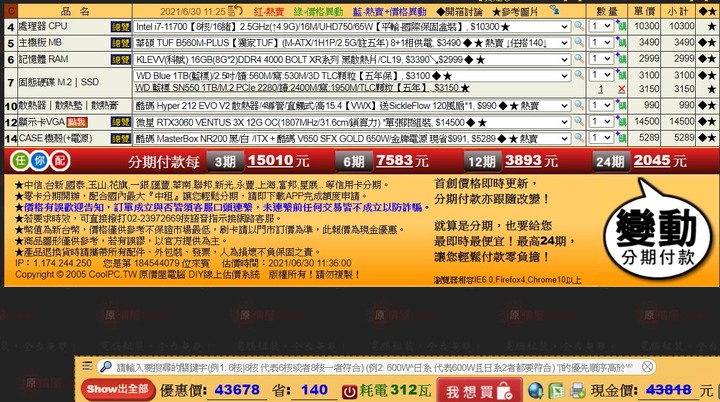Click magnifier icon in WD Blue SSD row
Screen dimensions: 720x402
pos(579,75)
